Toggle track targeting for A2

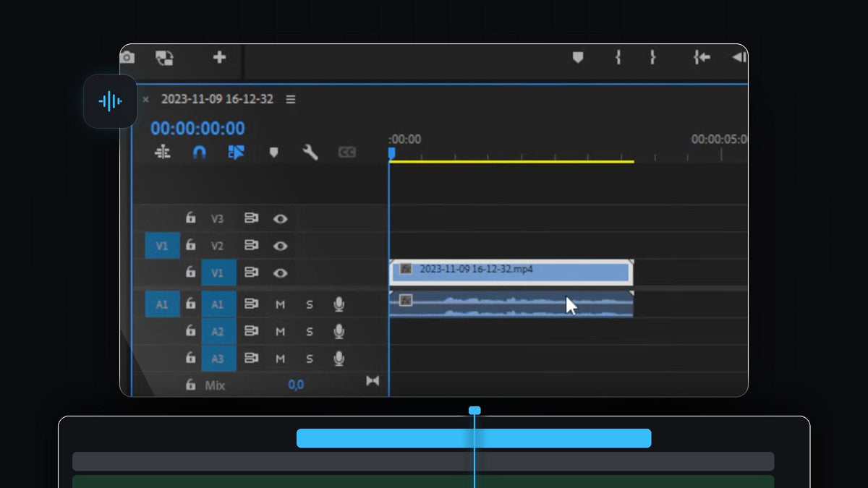tap(218, 332)
